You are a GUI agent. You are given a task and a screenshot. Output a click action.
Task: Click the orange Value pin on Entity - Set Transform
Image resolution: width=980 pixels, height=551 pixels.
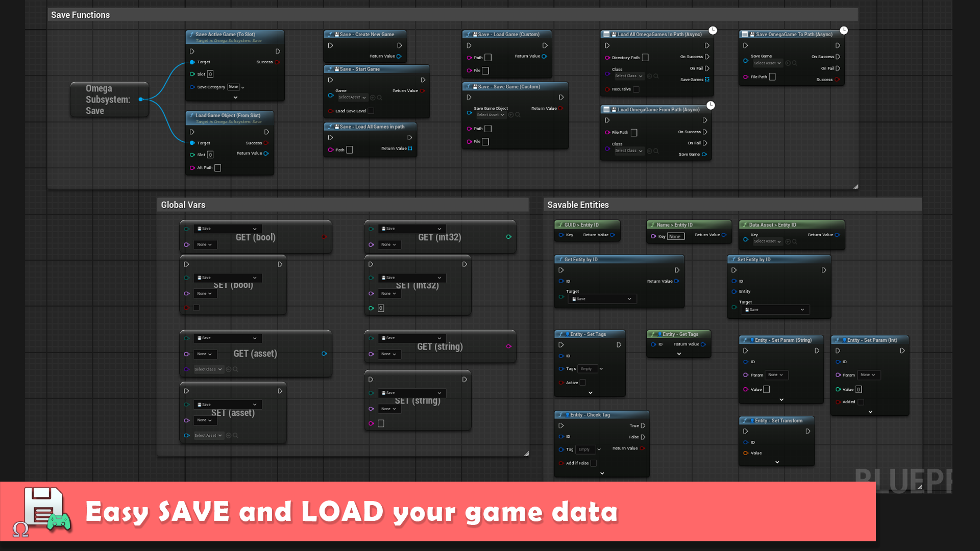point(746,453)
